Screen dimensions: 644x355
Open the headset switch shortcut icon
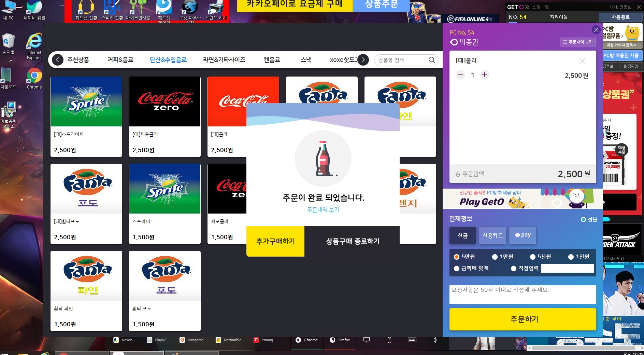(x=86, y=10)
